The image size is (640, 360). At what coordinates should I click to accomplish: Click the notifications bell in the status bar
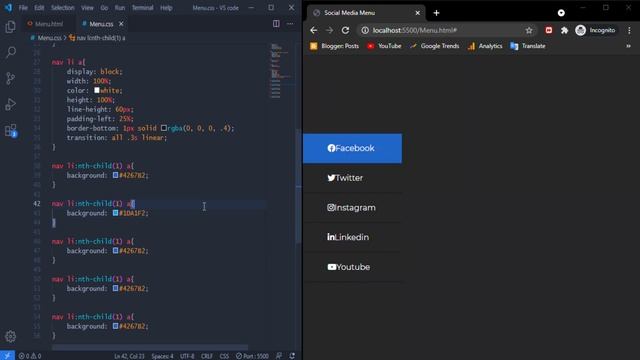coord(292,356)
